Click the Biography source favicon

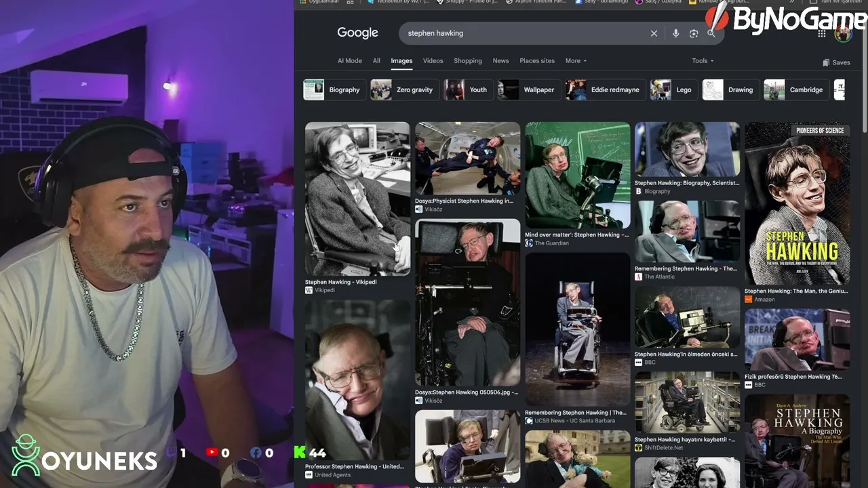pyautogui.click(x=638, y=191)
